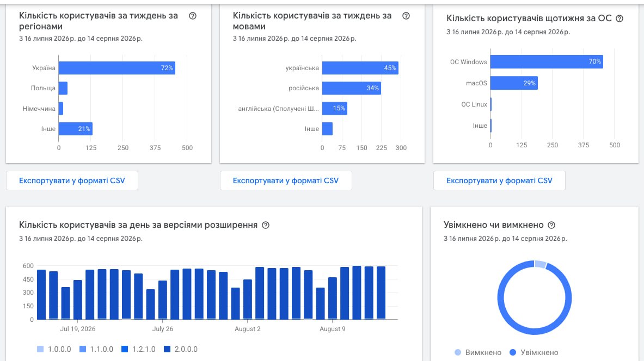Click help icon for users by regions chart
Screen dimensions: 644x361
(x=193, y=16)
